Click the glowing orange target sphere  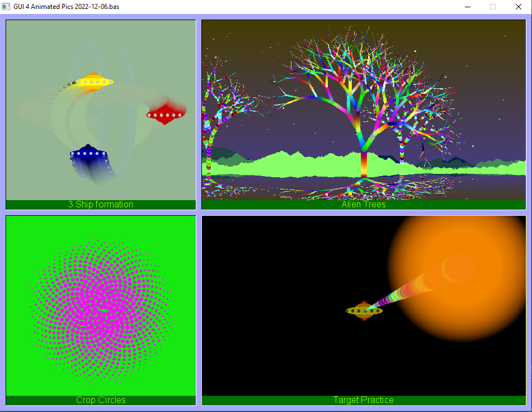coord(457,279)
